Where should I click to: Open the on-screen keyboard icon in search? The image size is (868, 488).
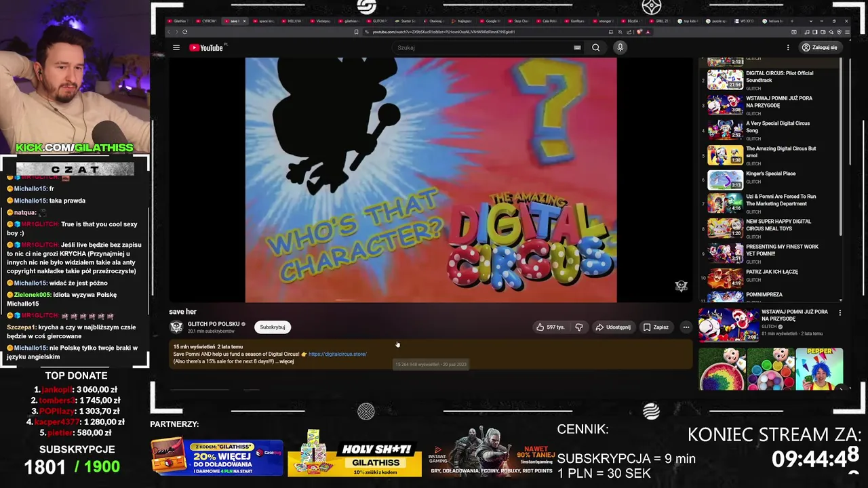[577, 47]
